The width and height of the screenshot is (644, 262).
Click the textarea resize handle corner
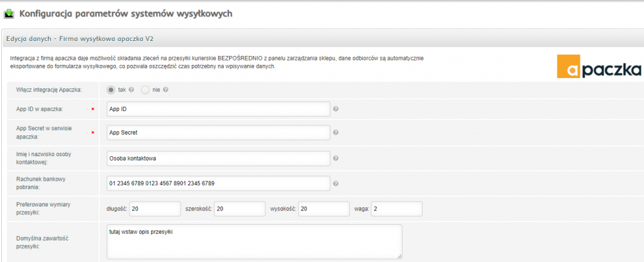pyautogui.click(x=399, y=256)
